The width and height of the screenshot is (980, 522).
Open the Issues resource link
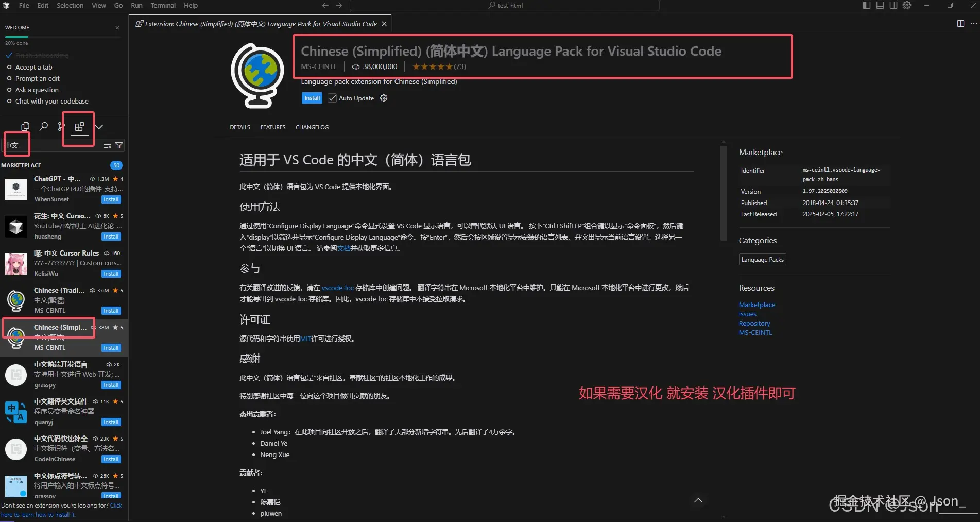pyautogui.click(x=748, y=314)
